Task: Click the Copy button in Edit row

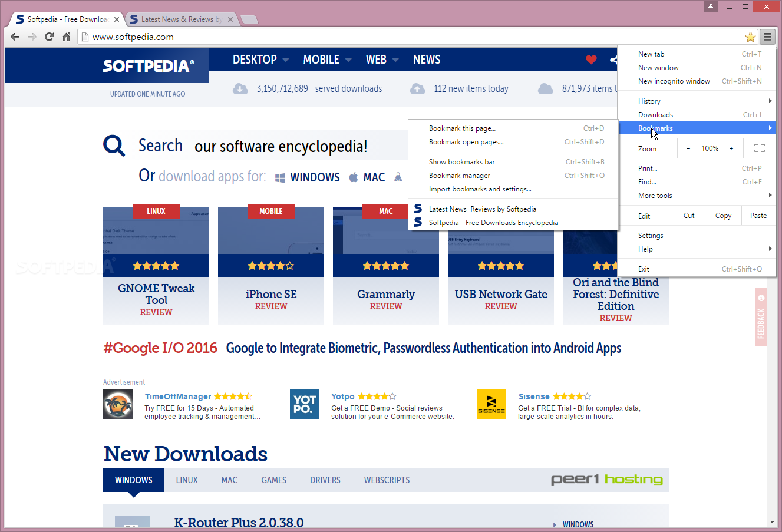Action: click(x=723, y=216)
